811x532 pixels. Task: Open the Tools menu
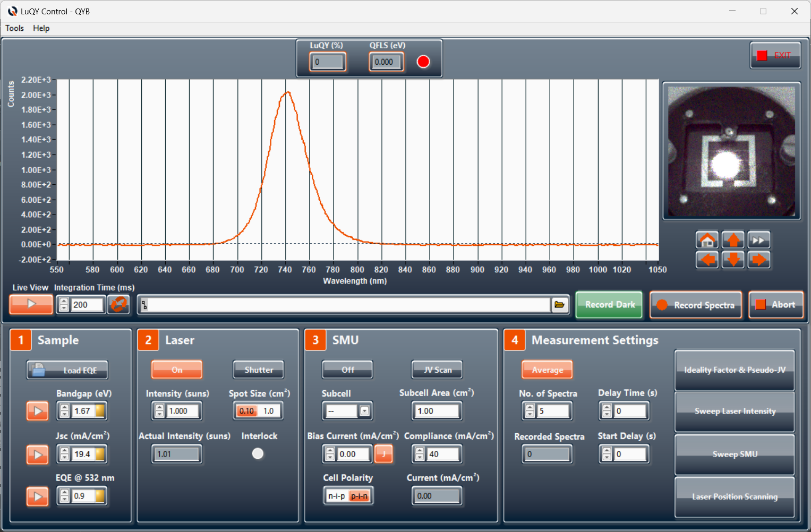click(14, 28)
